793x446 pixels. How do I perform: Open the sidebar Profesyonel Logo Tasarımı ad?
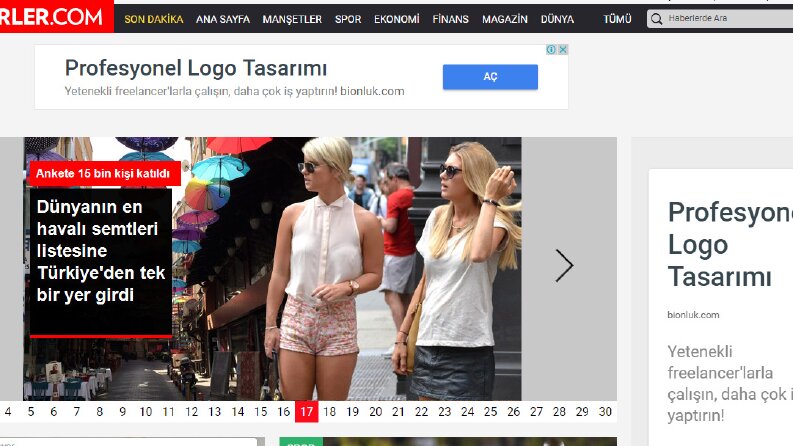(730, 245)
